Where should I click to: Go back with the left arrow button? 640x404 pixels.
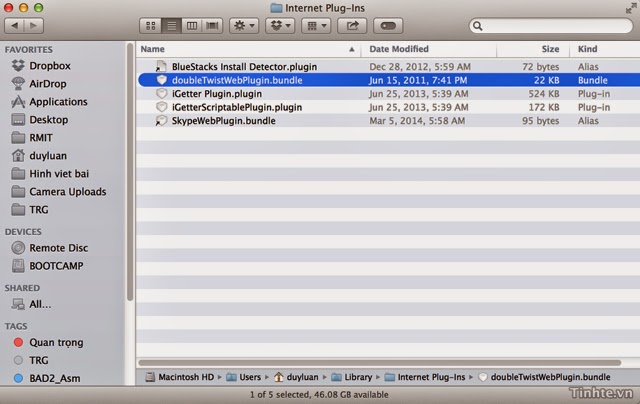click(14, 26)
